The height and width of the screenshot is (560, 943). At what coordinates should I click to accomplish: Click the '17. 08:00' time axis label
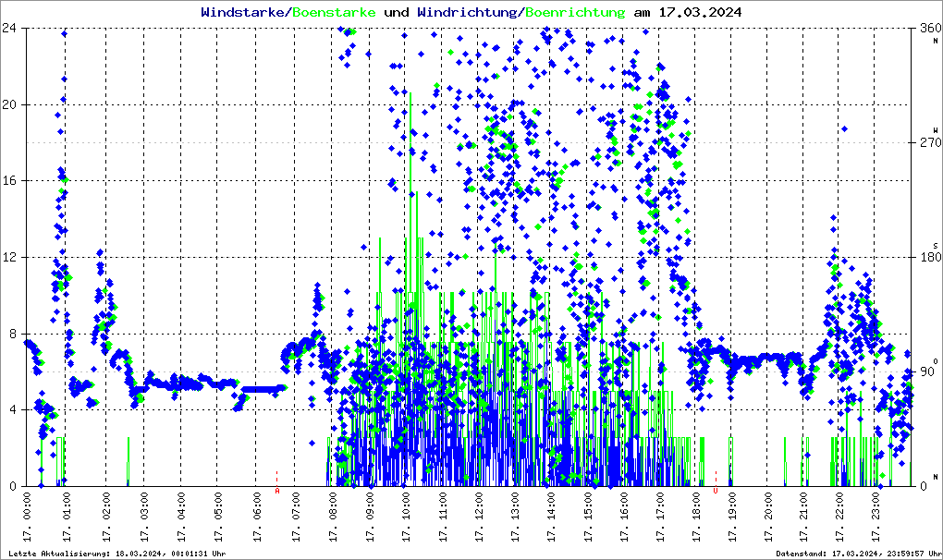pyautogui.click(x=332, y=517)
